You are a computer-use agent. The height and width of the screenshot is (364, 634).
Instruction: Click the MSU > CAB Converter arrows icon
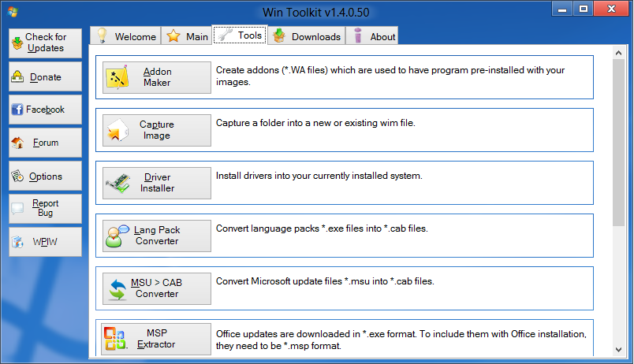click(117, 289)
